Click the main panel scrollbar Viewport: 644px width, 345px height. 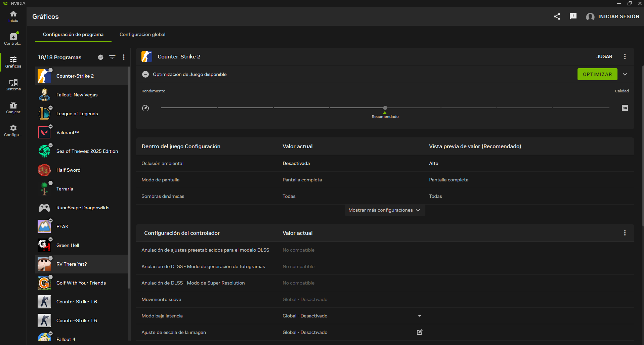tap(642, 146)
